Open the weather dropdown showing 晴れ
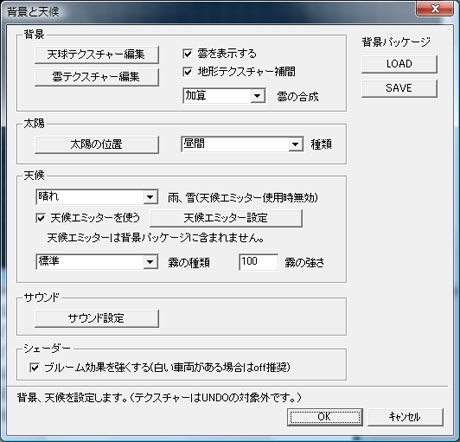The image size is (460, 442). coord(97,197)
